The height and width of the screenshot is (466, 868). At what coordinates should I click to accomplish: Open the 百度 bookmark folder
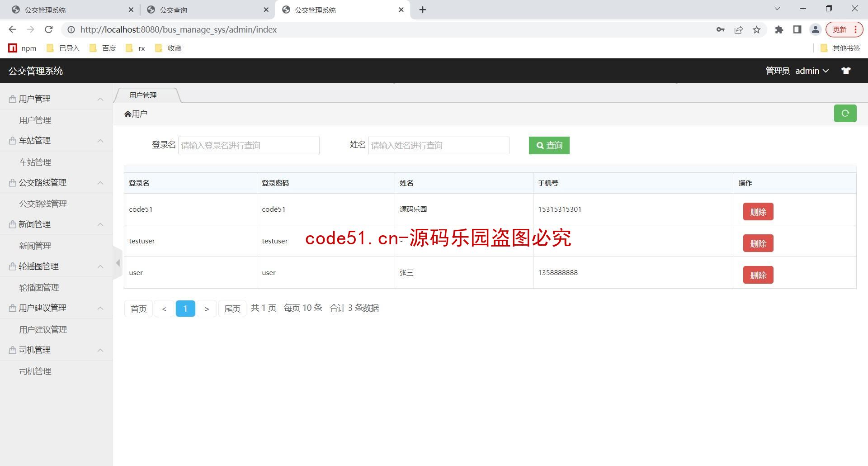pyautogui.click(x=103, y=48)
